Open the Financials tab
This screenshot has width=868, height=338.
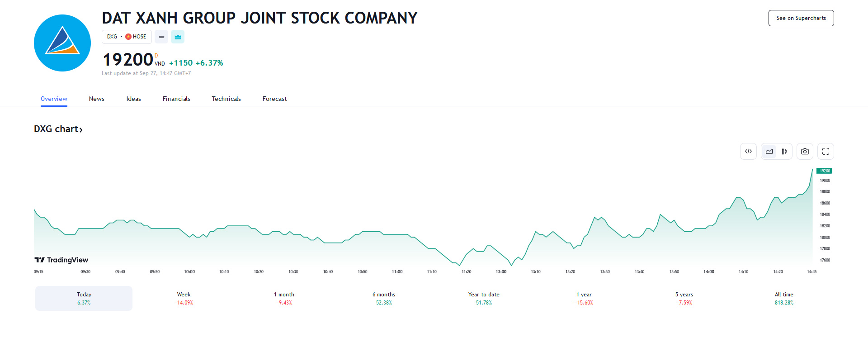176,99
